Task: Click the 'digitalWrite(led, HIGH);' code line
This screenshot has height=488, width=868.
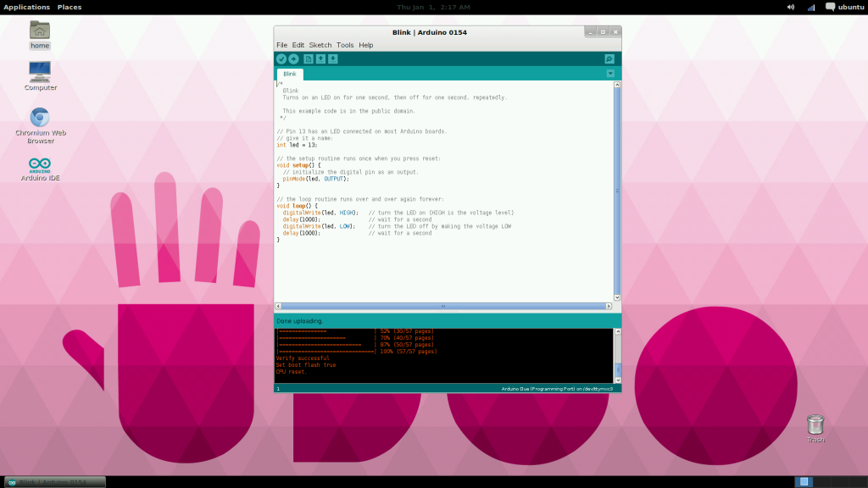Action: coord(320,213)
